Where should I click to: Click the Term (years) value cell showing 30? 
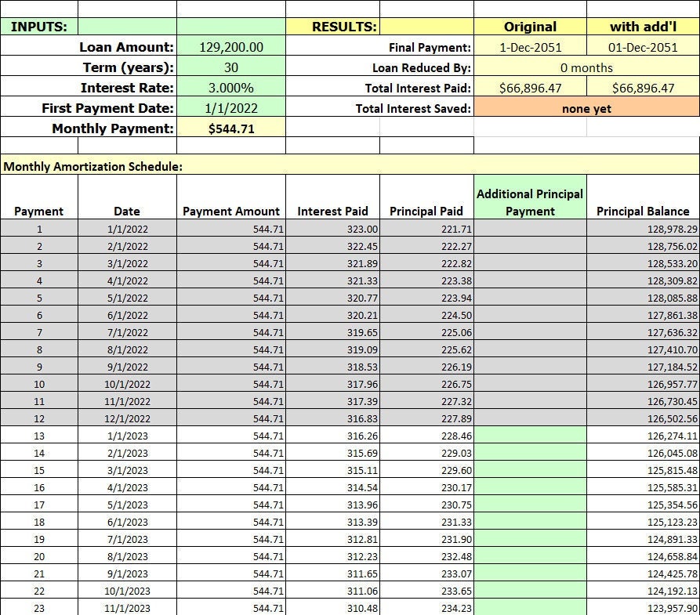(x=233, y=67)
